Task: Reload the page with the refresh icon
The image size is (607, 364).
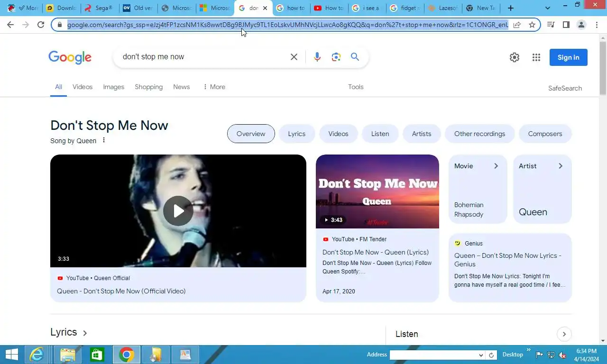Action: (x=41, y=25)
